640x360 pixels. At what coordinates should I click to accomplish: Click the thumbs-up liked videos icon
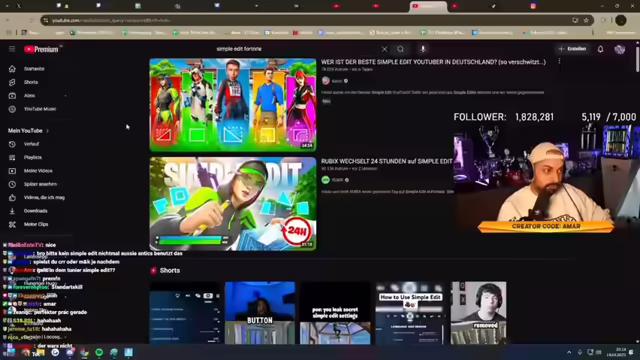click(x=12, y=198)
